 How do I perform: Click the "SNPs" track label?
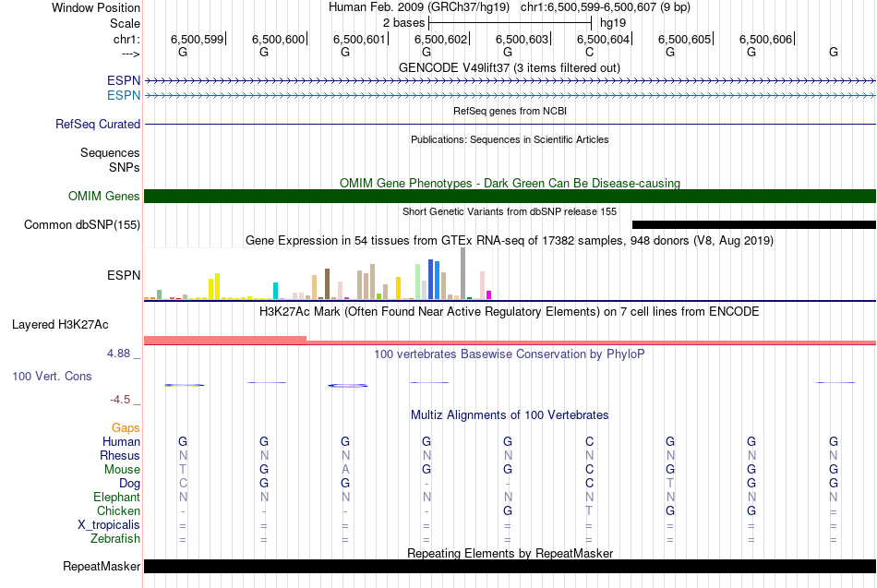click(125, 167)
